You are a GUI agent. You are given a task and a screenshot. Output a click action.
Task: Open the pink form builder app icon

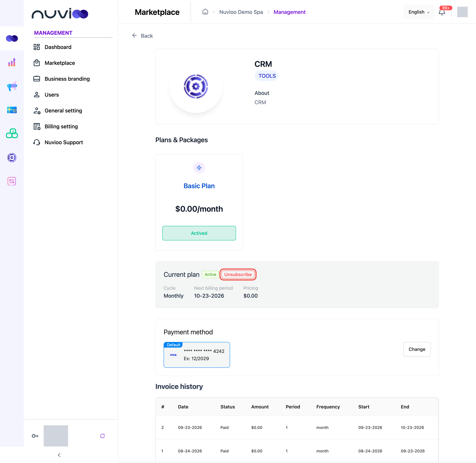click(x=12, y=181)
